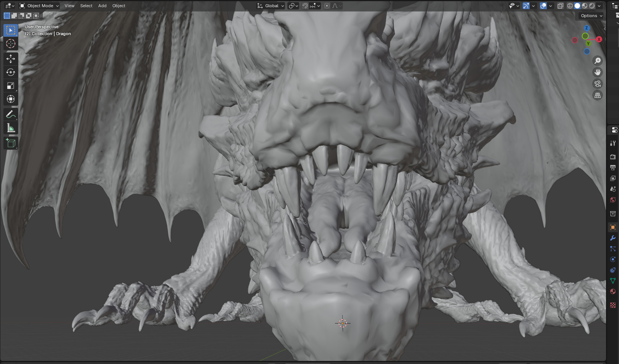This screenshot has height=364, width=619.
Task: Select the Scale tool
Action: [x=11, y=86]
